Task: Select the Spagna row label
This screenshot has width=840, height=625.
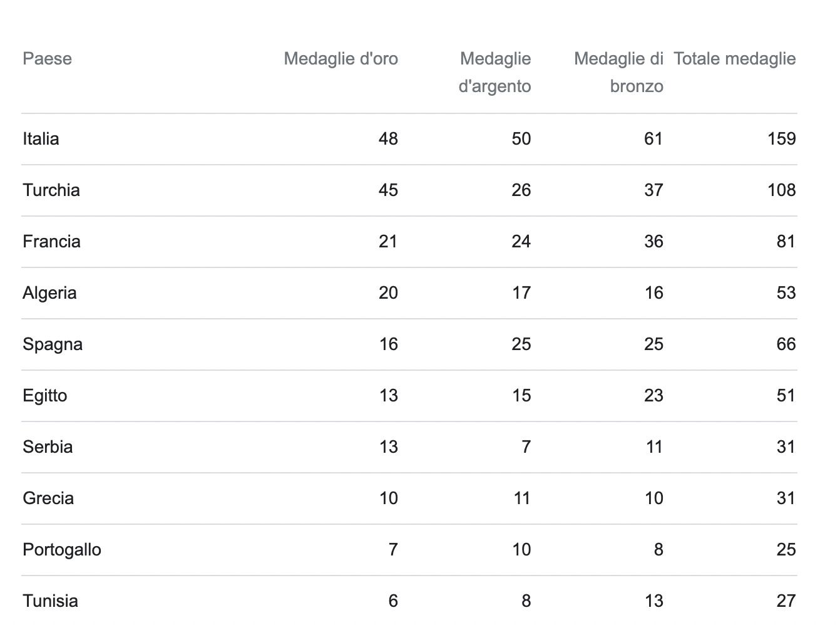Action: tap(53, 344)
